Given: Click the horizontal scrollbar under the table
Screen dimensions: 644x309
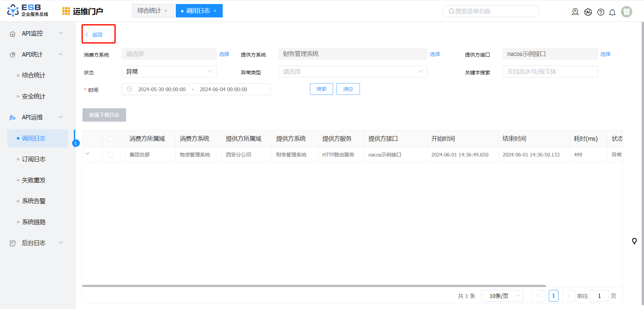Looking at the screenshot, I should pyautogui.click(x=314, y=286).
